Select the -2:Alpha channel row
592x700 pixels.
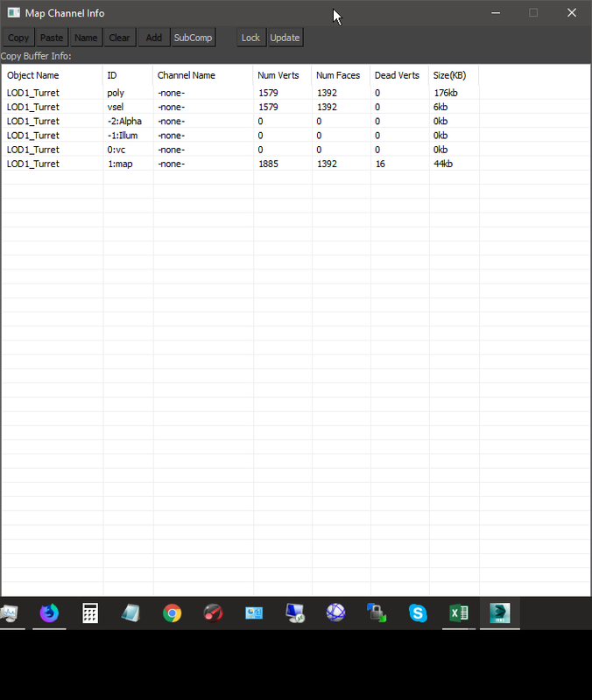pos(295,122)
